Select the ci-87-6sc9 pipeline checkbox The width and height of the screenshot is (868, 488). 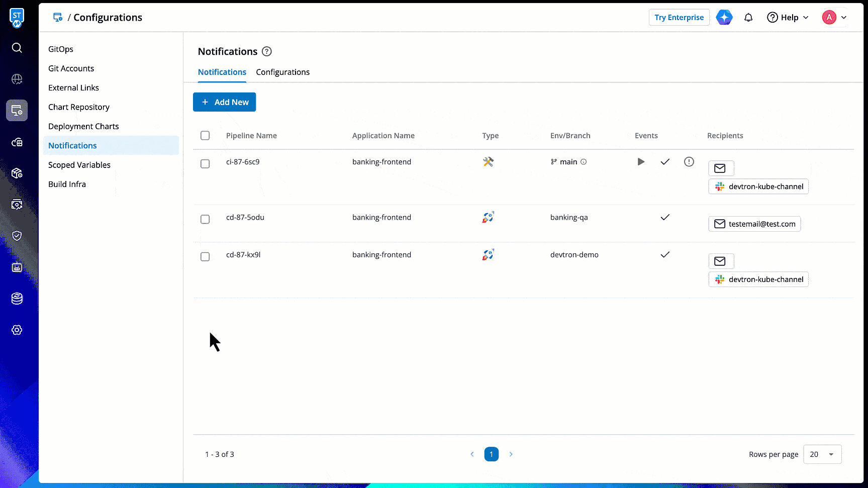click(205, 164)
